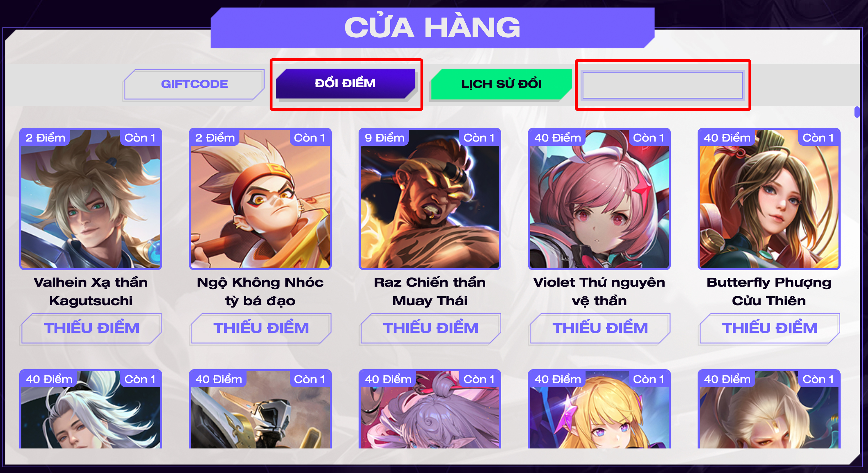
Task: Select the Ngộ Không Nhóc tỳ bá đạo image
Action: click(x=260, y=199)
